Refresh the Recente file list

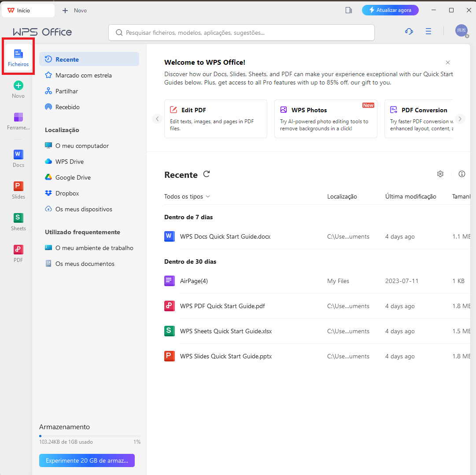click(x=207, y=174)
